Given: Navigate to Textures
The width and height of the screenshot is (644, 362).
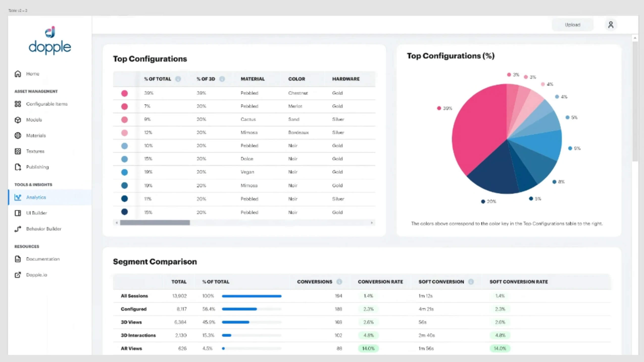Looking at the screenshot, I should (35, 151).
